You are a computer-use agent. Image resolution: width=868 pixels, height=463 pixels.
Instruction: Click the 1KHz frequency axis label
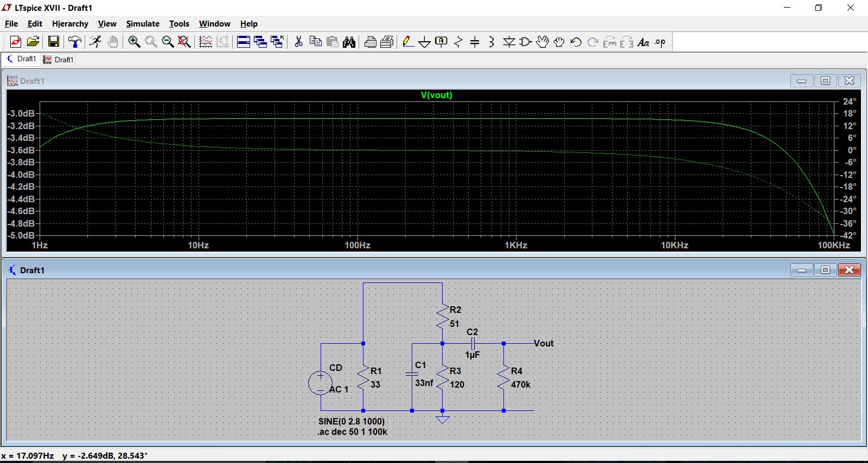[x=516, y=245]
